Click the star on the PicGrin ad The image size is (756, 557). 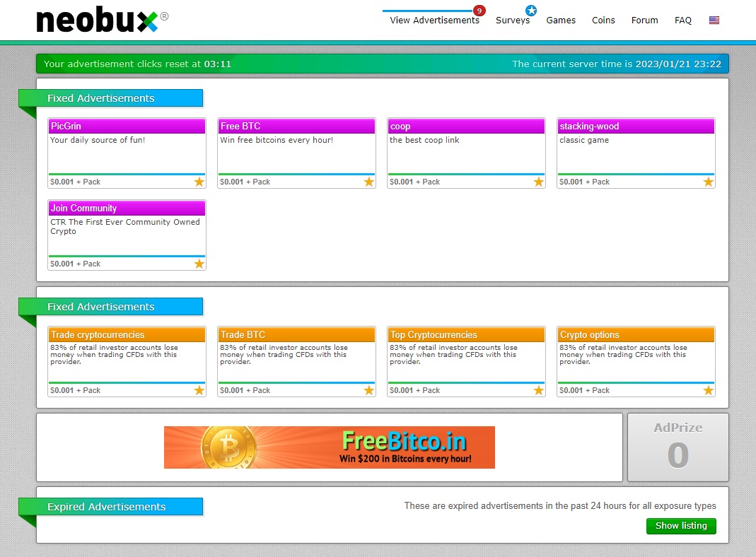pos(199,182)
